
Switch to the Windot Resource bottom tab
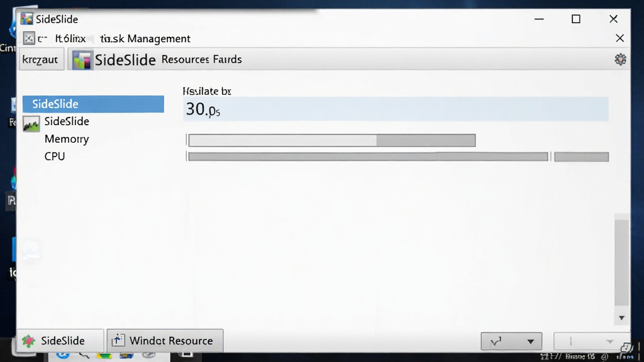coord(165,341)
